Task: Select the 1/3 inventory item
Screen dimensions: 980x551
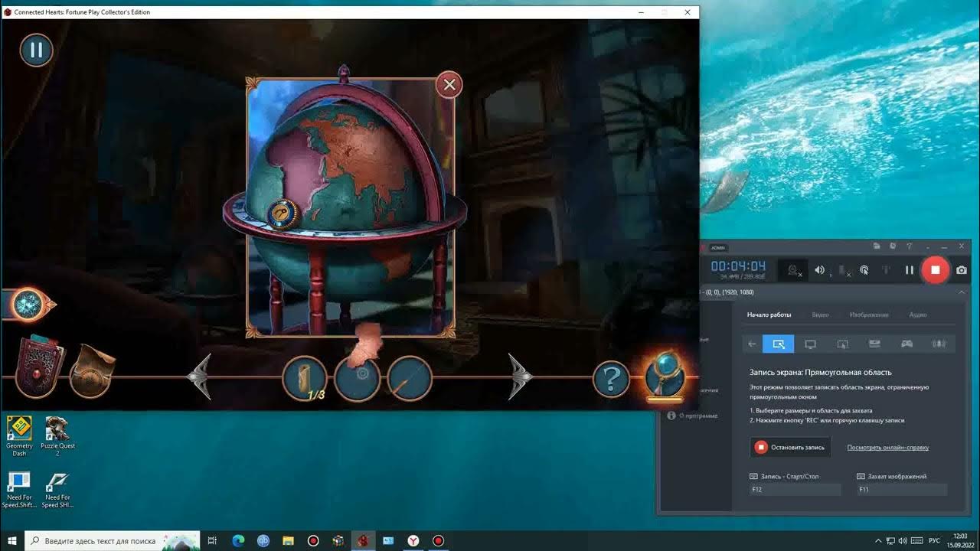Action: pyautogui.click(x=305, y=378)
